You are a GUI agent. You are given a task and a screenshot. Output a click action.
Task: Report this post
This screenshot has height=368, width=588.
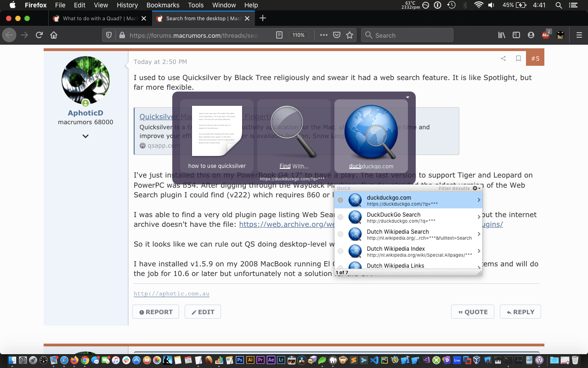pyautogui.click(x=156, y=312)
